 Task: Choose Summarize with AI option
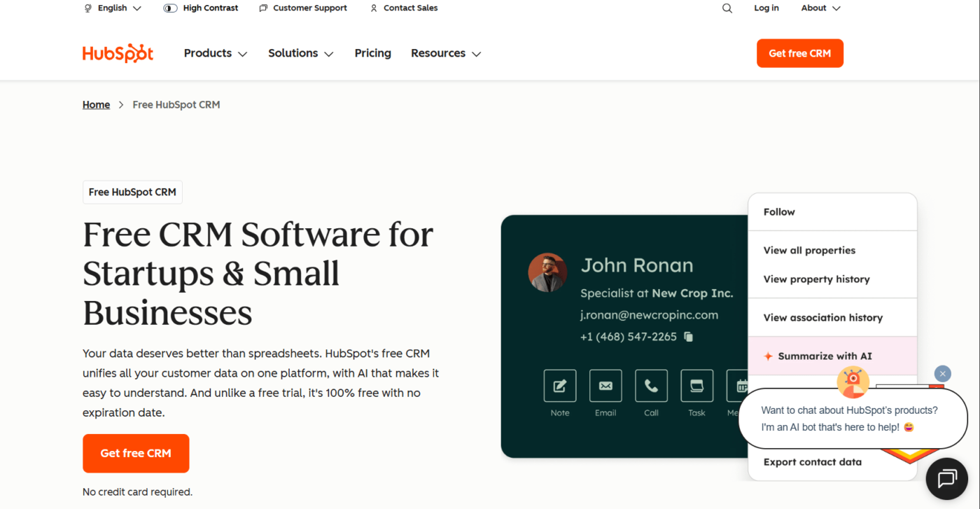(832, 356)
